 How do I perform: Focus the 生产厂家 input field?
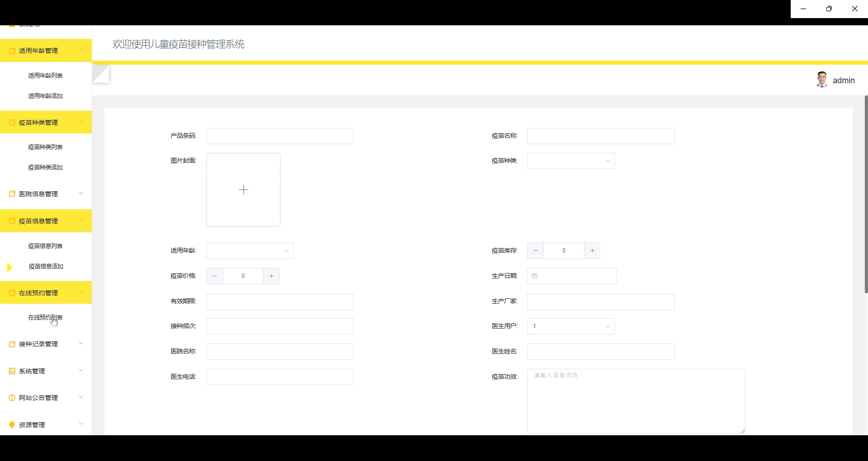click(601, 301)
